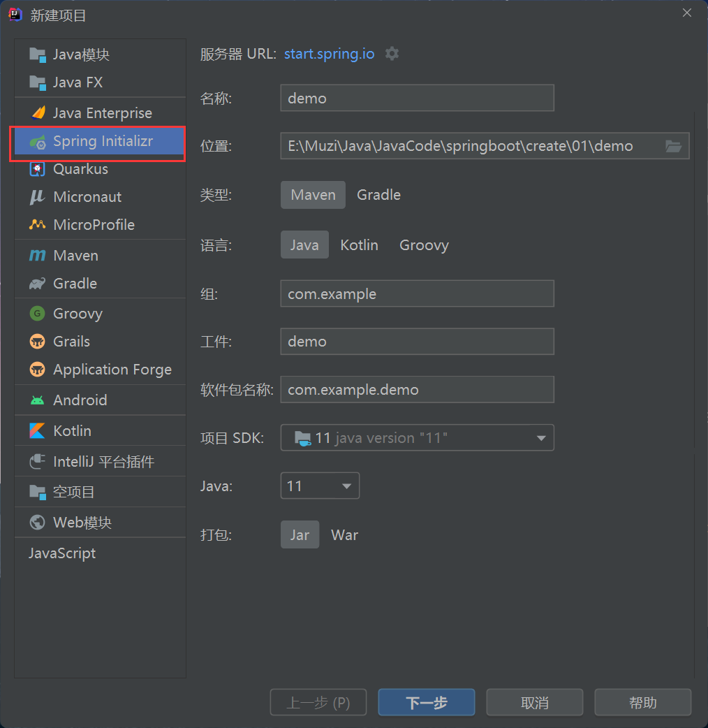Click the 下一步 button
This screenshot has height=728, width=708.
tap(427, 702)
